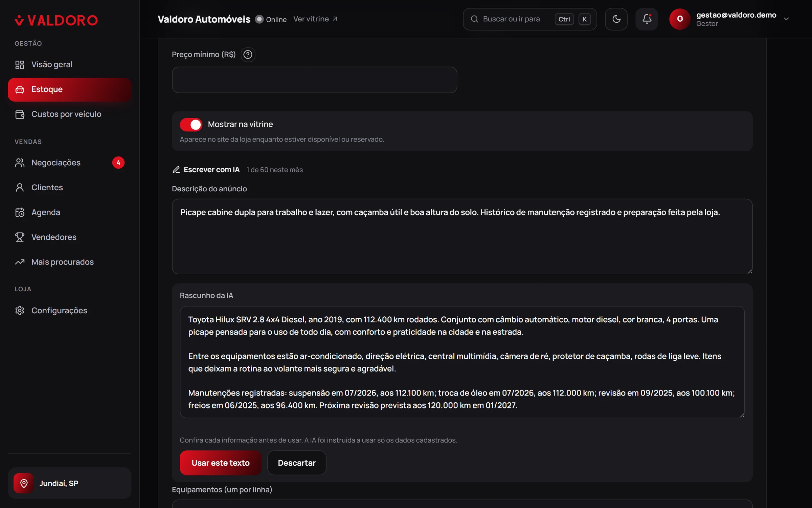Click the Configurações gear icon
Screen dimensions: 812x508
tap(20, 311)
